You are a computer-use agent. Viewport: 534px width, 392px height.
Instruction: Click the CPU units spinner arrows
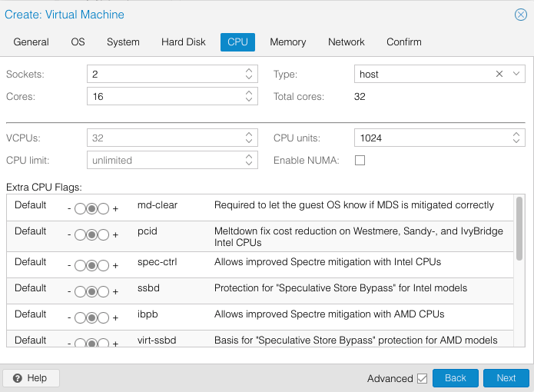pos(516,138)
